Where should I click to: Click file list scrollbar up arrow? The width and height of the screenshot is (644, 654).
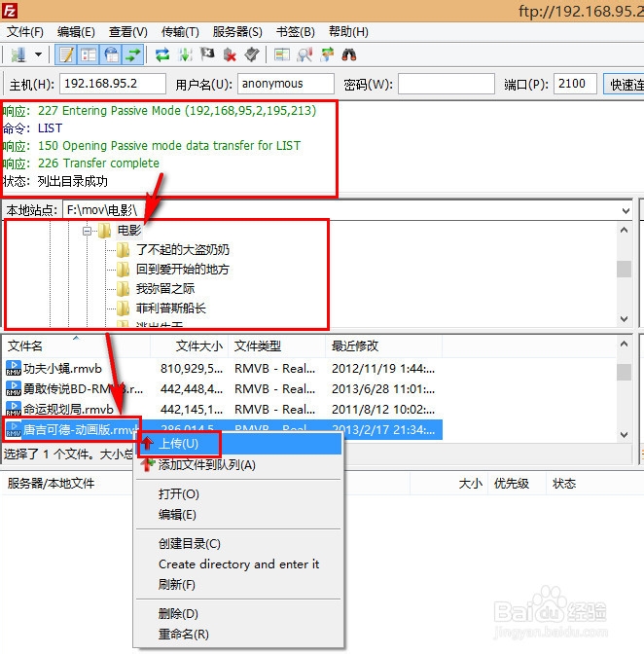tap(624, 345)
